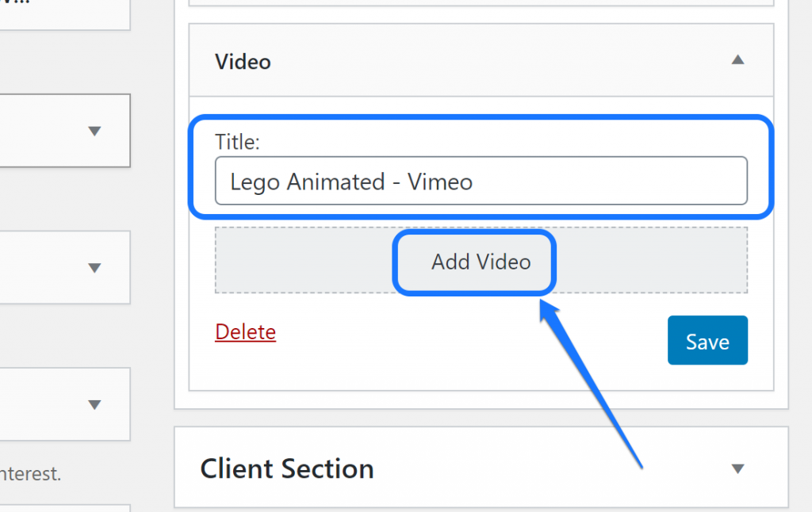Click the red Delete link
This screenshot has width=812, height=512.
pyautogui.click(x=245, y=332)
